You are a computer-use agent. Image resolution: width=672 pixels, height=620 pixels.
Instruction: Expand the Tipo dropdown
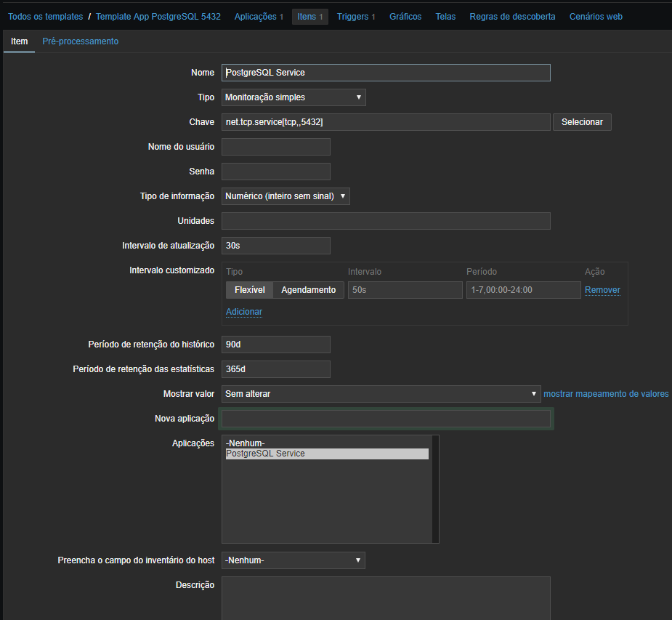point(294,97)
